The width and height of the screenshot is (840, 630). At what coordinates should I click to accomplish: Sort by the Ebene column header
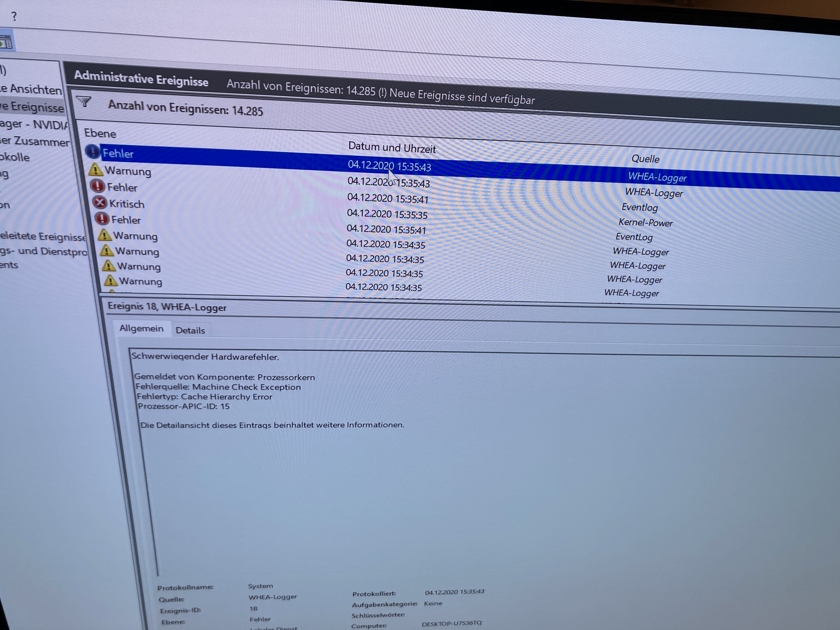(x=100, y=133)
